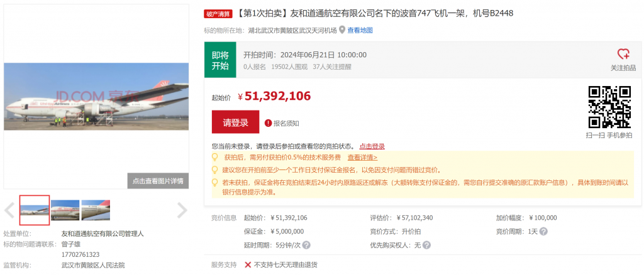Screen dimensions: 644x275
Task: Click 点击登录 link
Action: (372, 146)
